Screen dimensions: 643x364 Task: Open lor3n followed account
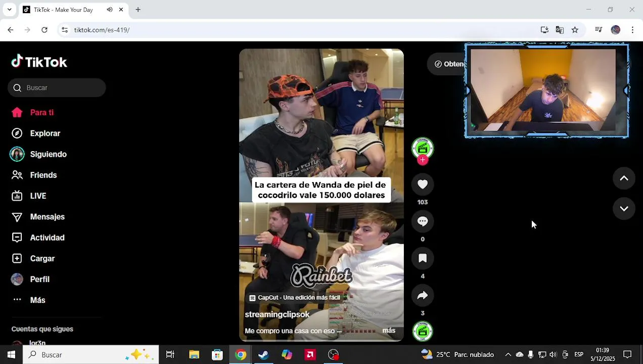(37, 343)
